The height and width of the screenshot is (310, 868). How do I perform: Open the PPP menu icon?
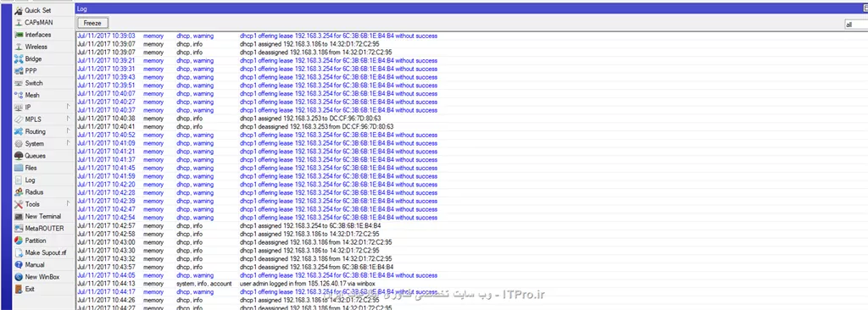pos(19,71)
